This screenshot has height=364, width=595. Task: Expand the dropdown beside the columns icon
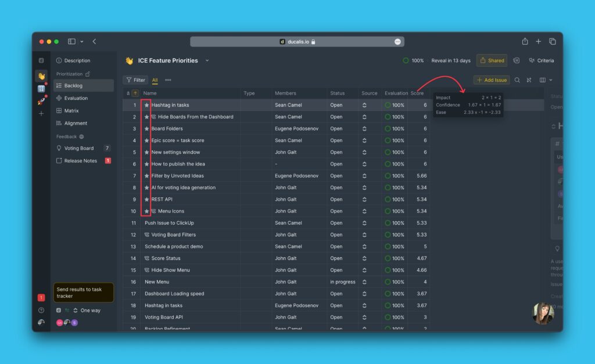(x=551, y=80)
